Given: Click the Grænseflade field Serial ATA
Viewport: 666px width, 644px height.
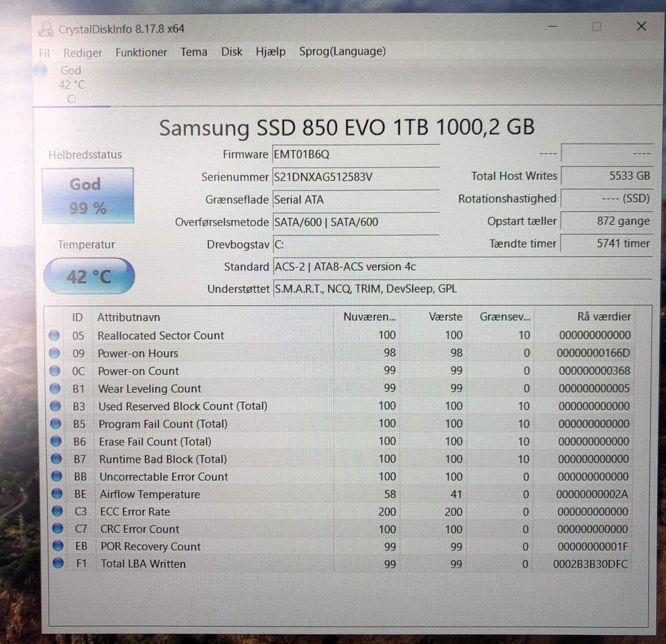Looking at the screenshot, I should pyautogui.click(x=355, y=200).
